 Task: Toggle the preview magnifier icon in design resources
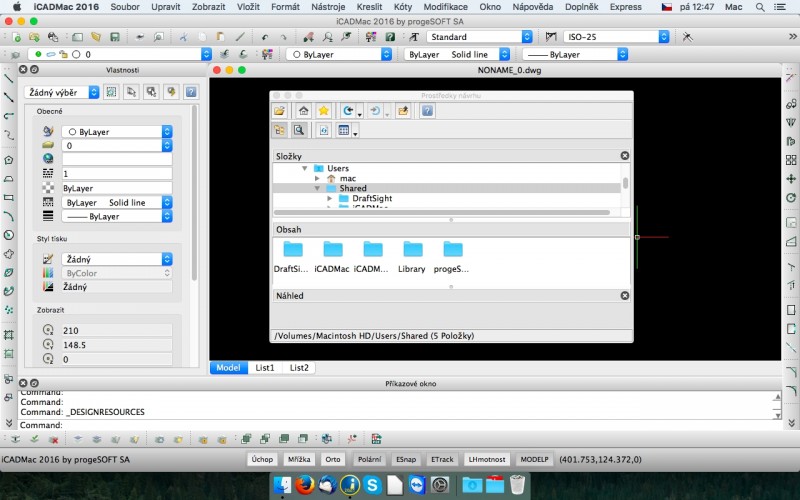click(299, 131)
